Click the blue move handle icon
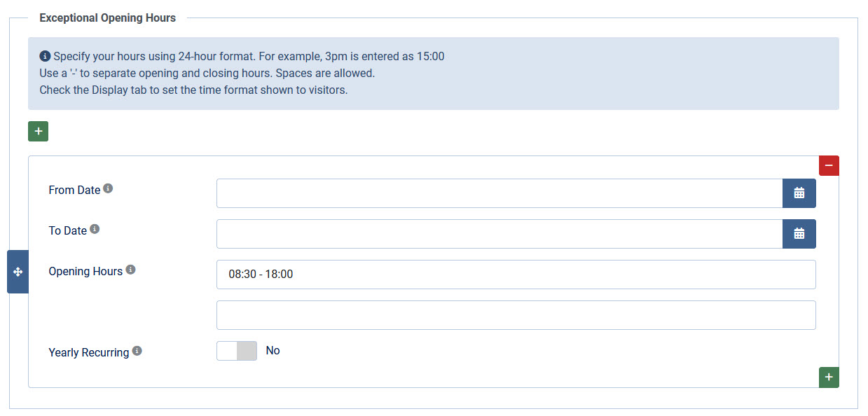 point(18,272)
